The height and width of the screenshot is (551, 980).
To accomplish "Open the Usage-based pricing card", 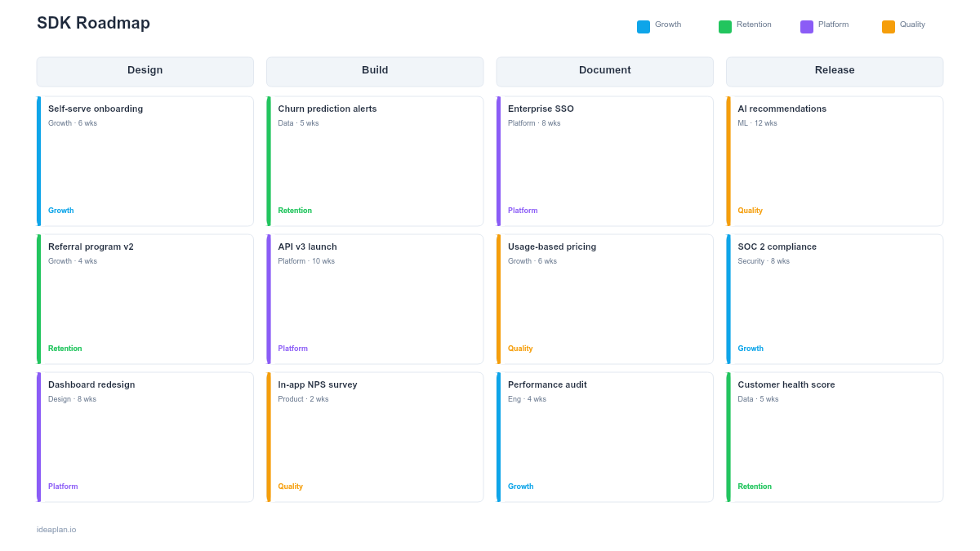I will click(604, 298).
